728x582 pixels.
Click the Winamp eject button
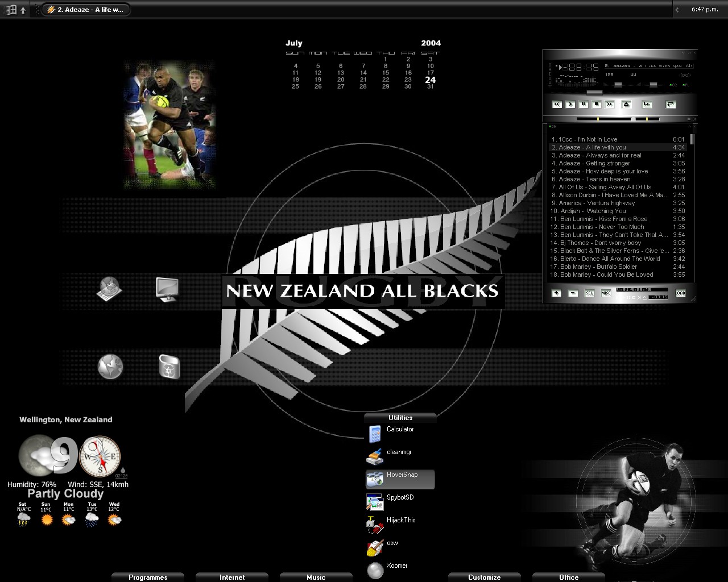[626, 104]
